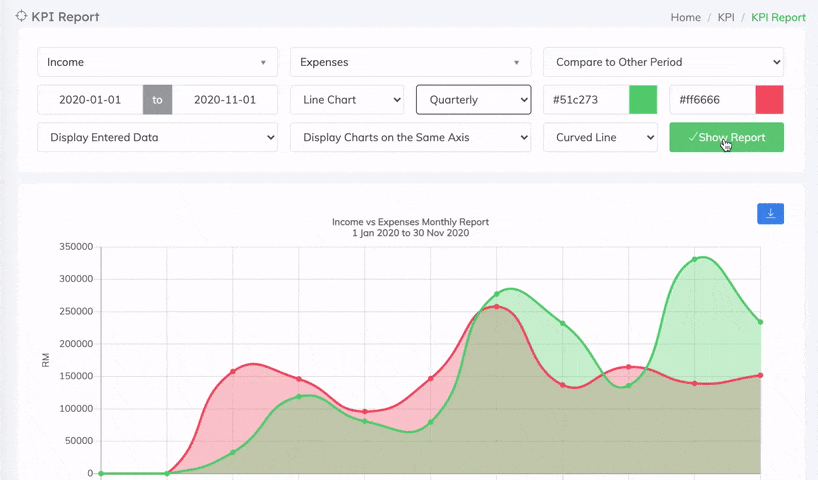Viewport: 818px width, 480px height.
Task: Edit the end date 2020-11-01 field
Action: tap(224, 100)
